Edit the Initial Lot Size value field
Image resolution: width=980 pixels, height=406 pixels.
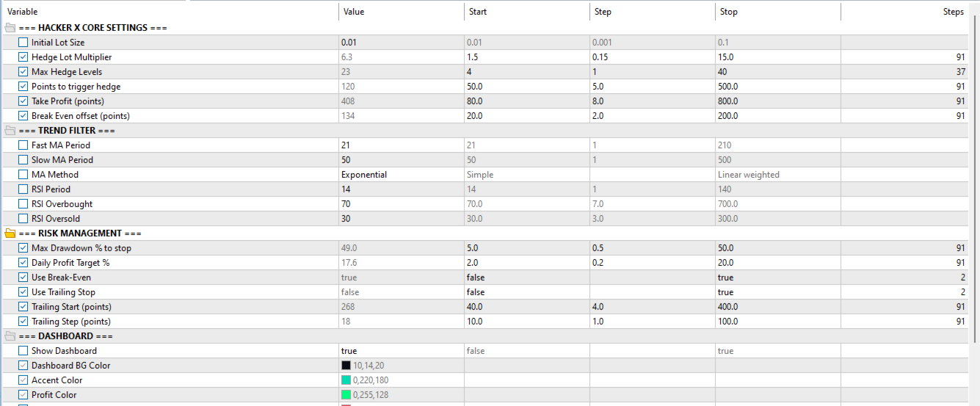tap(400, 43)
